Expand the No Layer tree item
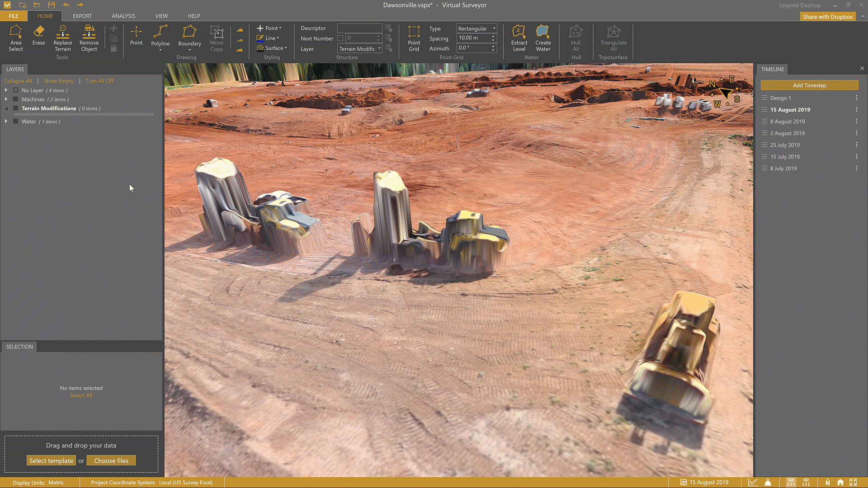This screenshot has width=868, height=488. pos(6,90)
